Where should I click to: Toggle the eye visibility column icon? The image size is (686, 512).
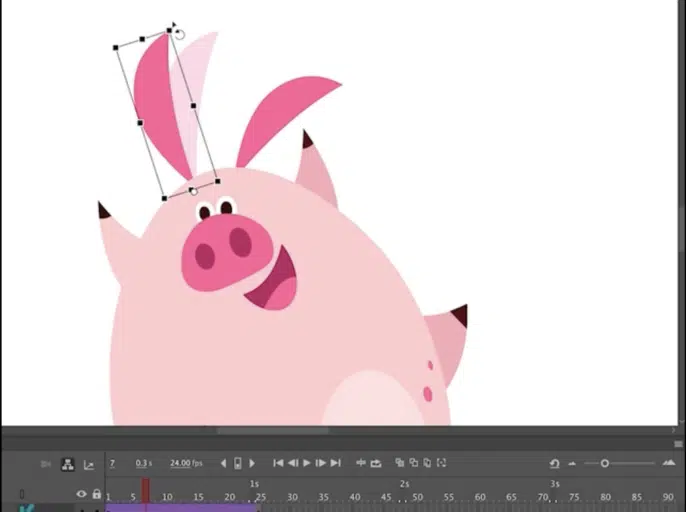pyautogui.click(x=82, y=494)
